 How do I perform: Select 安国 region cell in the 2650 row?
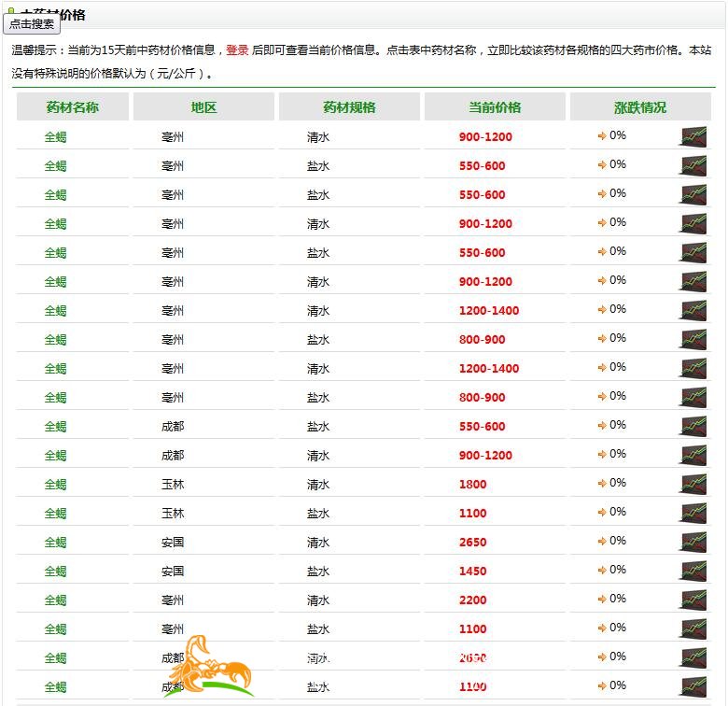(x=173, y=542)
